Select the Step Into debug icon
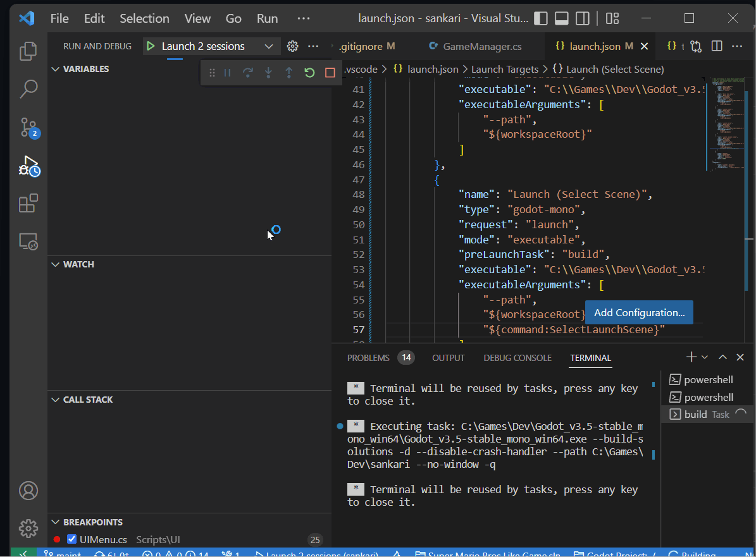Screen dimensions: 756x557 pyautogui.click(x=268, y=72)
